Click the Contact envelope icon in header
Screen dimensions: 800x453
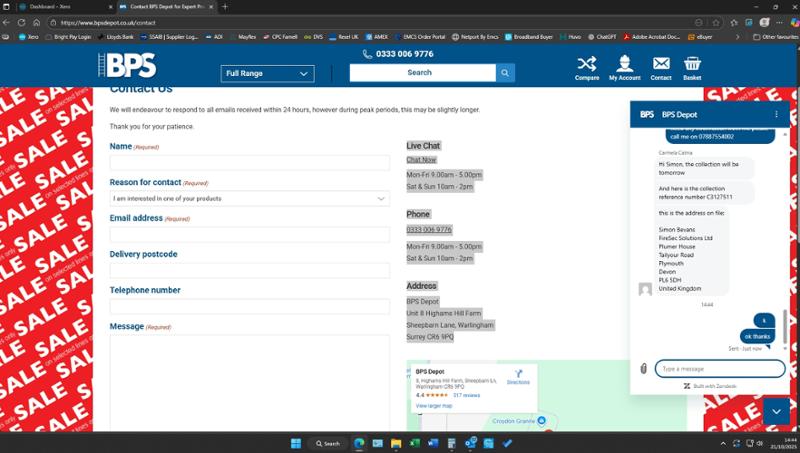click(661, 63)
